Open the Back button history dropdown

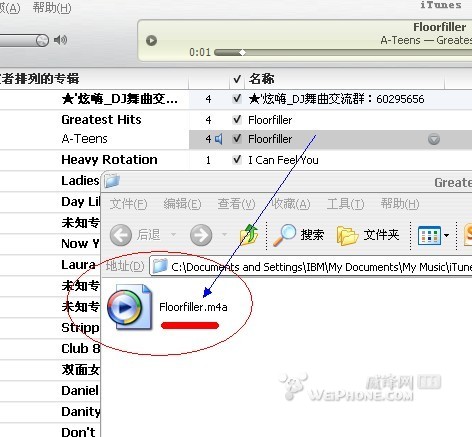click(x=173, y=235)
